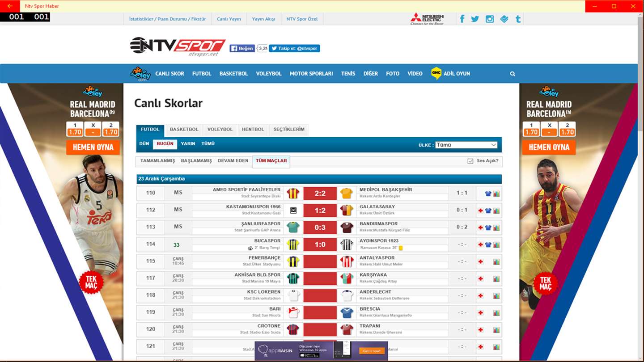644x362 pixels.
Task: Select the Tümü day filter
Action: [x=208, y=144]
